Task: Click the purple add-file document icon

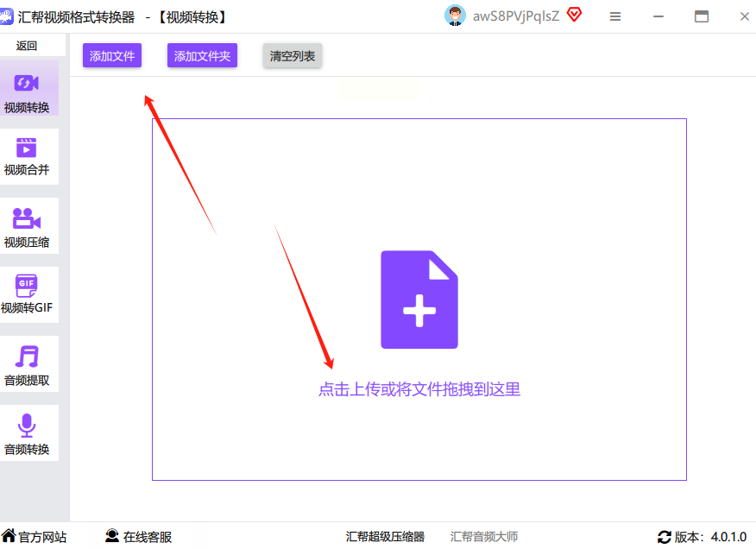Action: (x=419, y=300)
